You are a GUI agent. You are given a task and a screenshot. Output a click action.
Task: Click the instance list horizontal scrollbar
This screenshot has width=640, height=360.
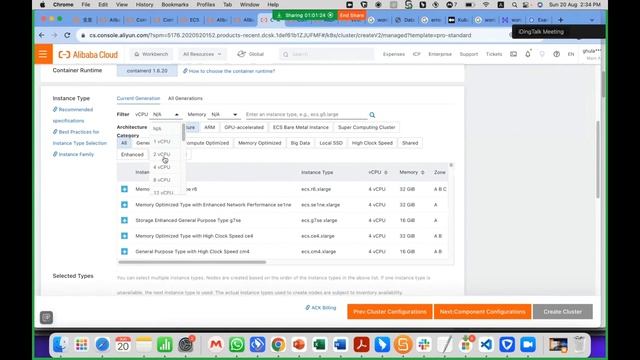click(x=192, y=262)
